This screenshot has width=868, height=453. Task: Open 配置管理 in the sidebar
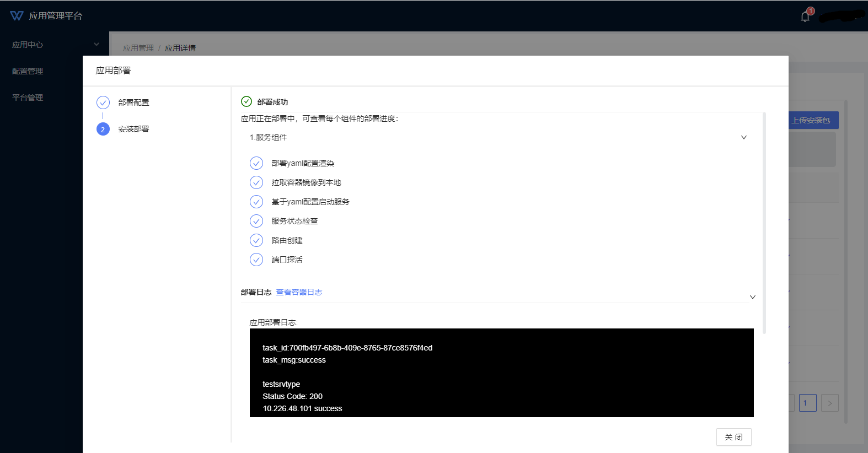coord(28,71)
